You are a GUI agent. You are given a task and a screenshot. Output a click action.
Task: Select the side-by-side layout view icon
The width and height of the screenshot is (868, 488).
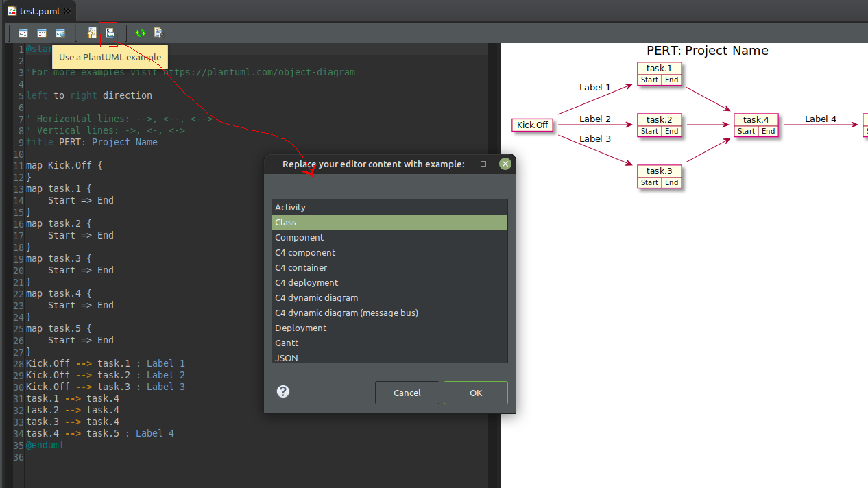point(23,32)
